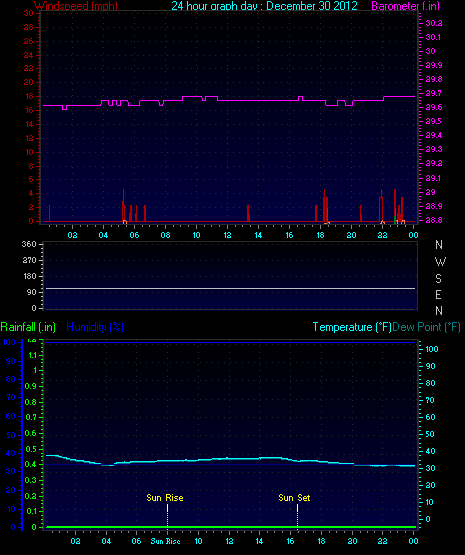
Task: Select the Humidity (%) legend label
Action: click(95, 327)
